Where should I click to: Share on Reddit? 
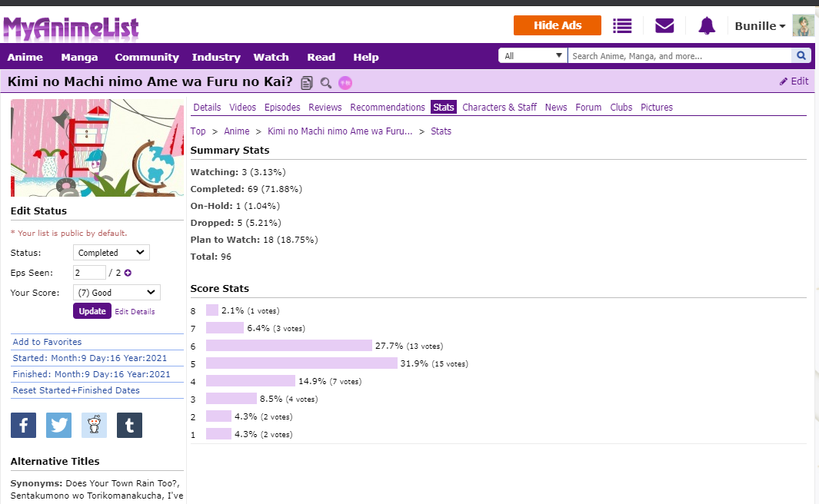94,425
